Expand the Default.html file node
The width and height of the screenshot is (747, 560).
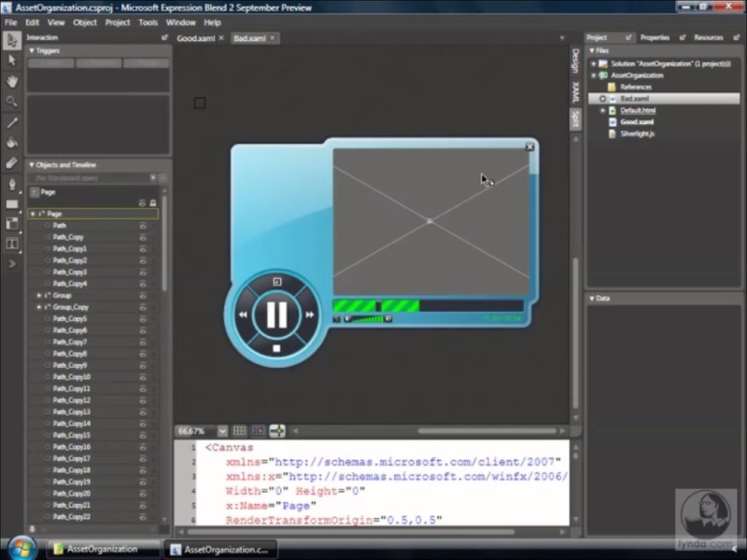click(602, 110)
